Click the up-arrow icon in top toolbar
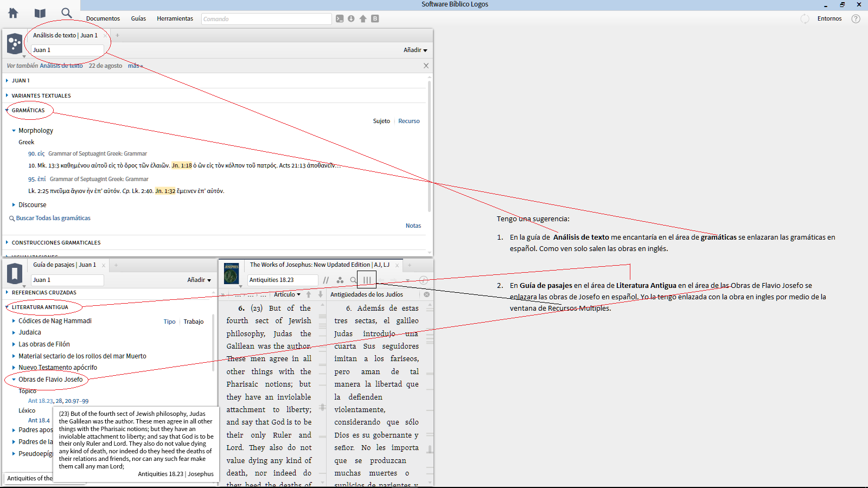This screenshot has width=868, height=488. [363, 18]
